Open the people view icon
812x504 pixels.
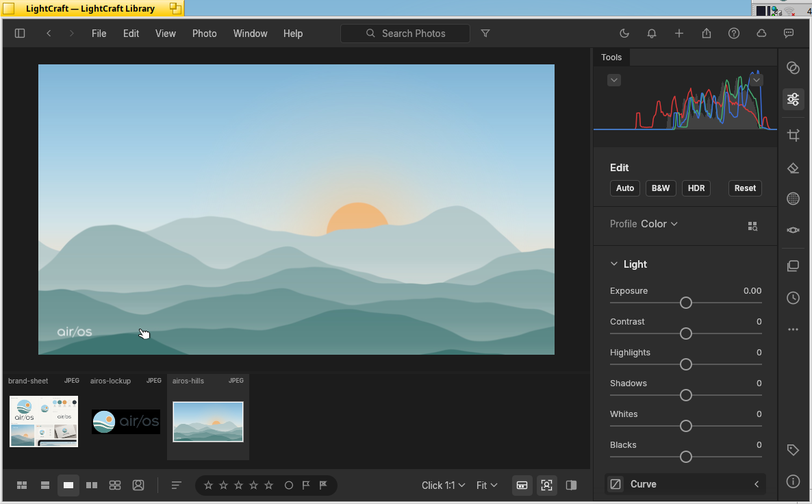pyautogui.click(x=138, y=486)
